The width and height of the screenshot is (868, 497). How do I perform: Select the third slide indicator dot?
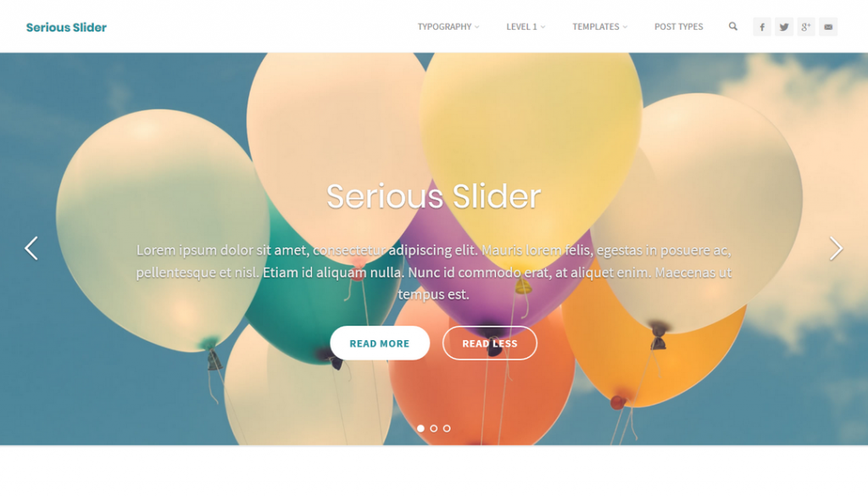coord(447,428)
